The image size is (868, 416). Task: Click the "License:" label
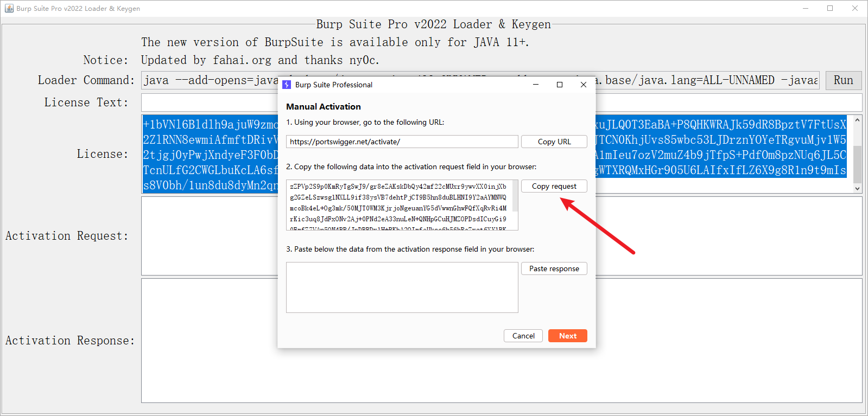coord(103,154)
